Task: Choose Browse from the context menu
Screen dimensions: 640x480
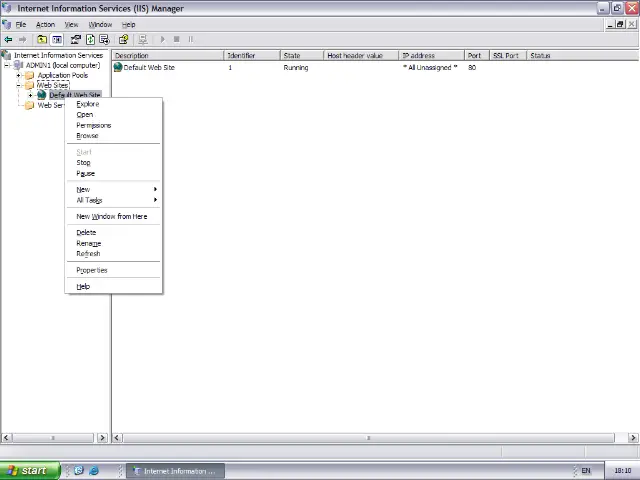Action: point(88,135)
